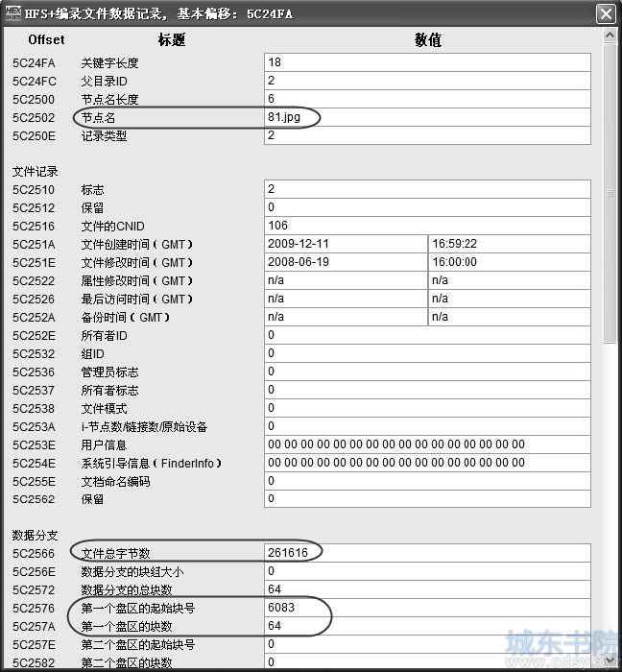
Task: Click the 最后访问时间 date field
Action: click(x=346, y=299)
